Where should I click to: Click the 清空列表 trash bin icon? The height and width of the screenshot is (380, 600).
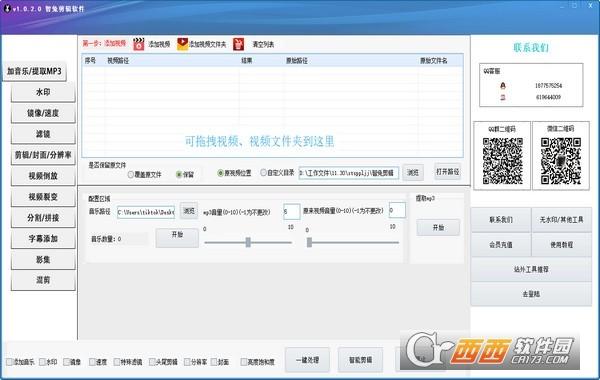click(239, 44)
